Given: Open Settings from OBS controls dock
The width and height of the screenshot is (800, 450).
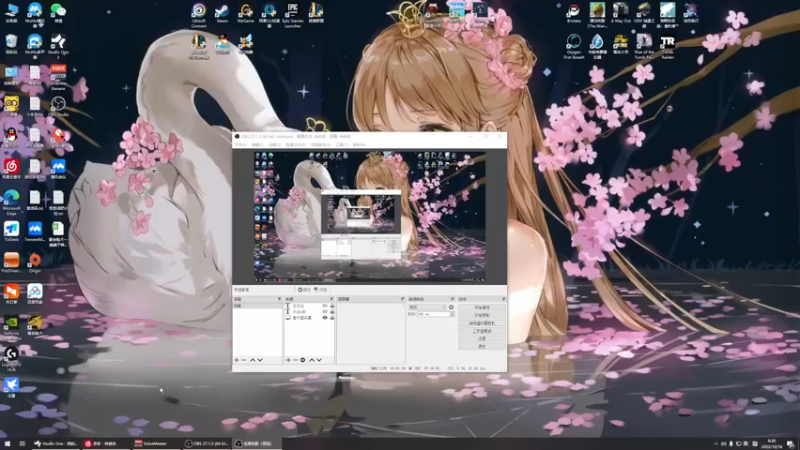Looking at the screenshot, I should coord(482,339).
